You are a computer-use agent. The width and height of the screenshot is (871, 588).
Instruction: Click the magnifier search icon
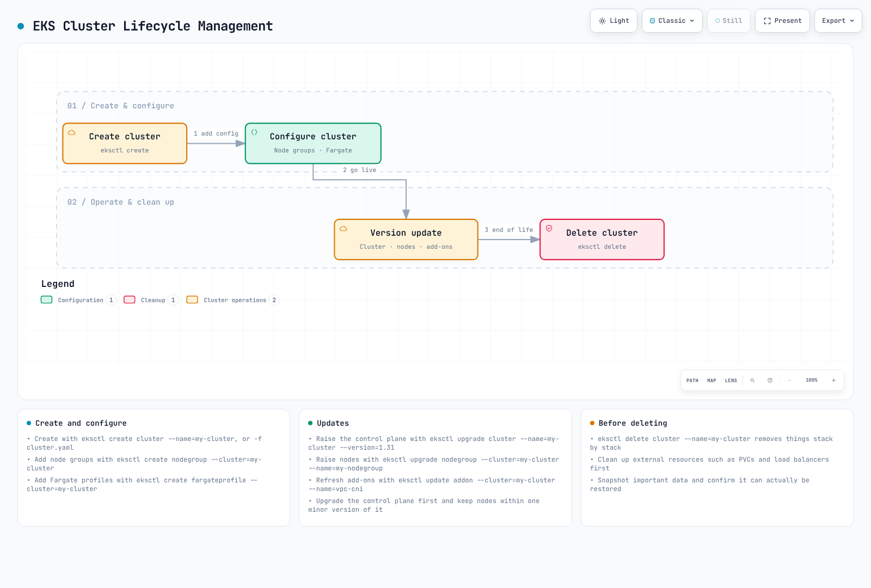pos(752,381)
